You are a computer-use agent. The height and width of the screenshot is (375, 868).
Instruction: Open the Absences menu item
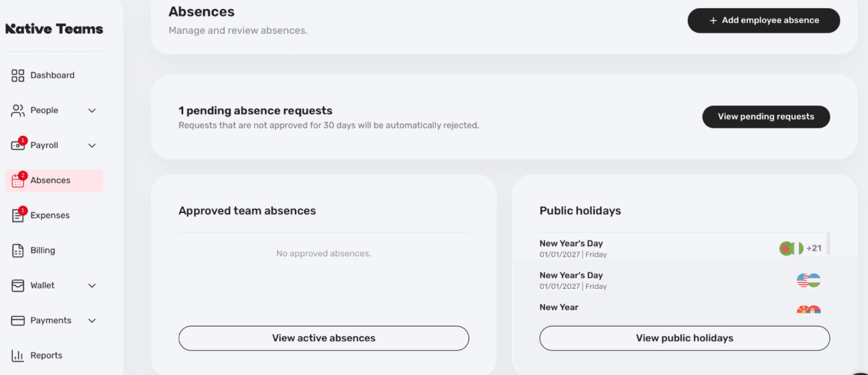point(54,180)
